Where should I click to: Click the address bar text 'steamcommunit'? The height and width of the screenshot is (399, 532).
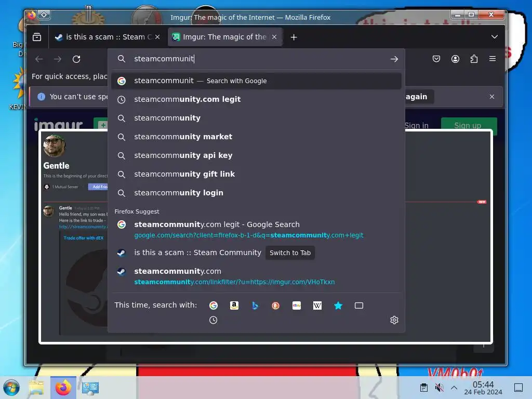coord(164,59)
